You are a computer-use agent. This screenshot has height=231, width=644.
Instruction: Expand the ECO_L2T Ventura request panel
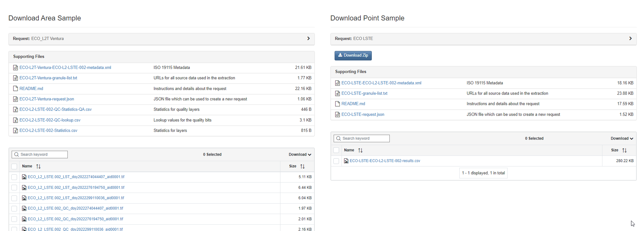click(162, 39)
